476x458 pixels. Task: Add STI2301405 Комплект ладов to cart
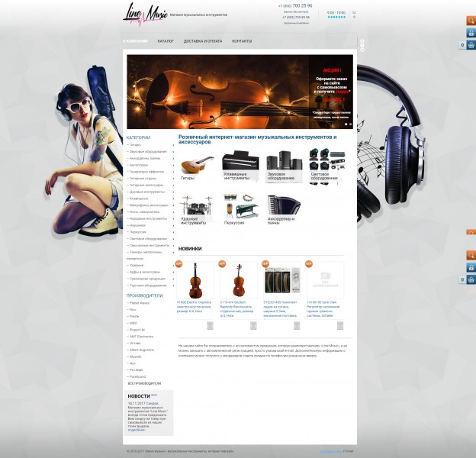[x=297, y=326]
